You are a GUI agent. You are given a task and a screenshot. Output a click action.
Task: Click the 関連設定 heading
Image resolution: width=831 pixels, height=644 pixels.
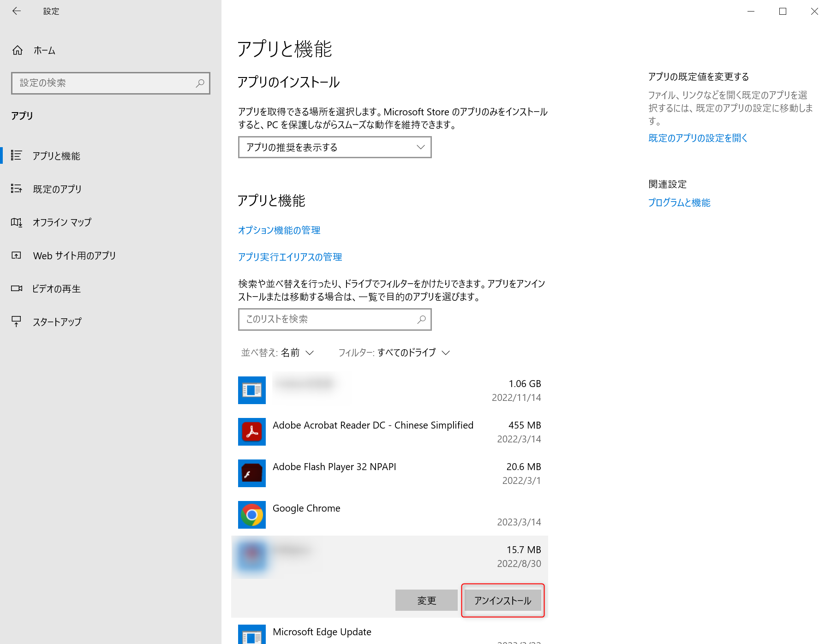[x=667, y=184]
